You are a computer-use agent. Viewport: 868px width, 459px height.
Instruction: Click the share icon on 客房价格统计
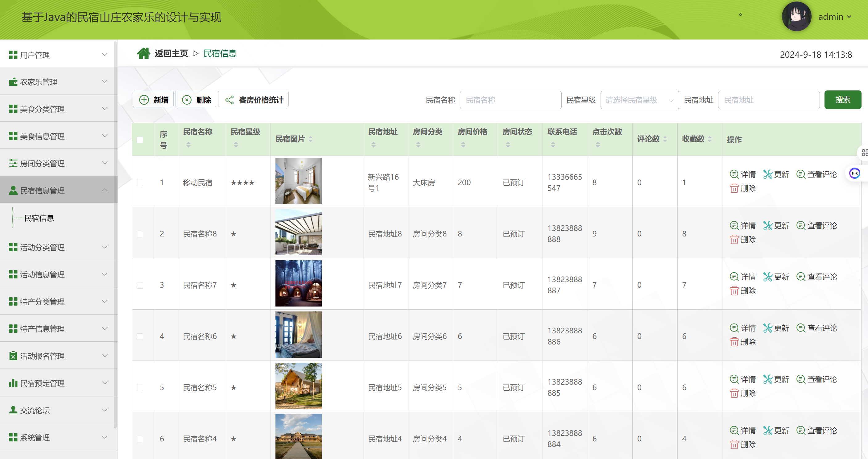(x=229, y=100)
